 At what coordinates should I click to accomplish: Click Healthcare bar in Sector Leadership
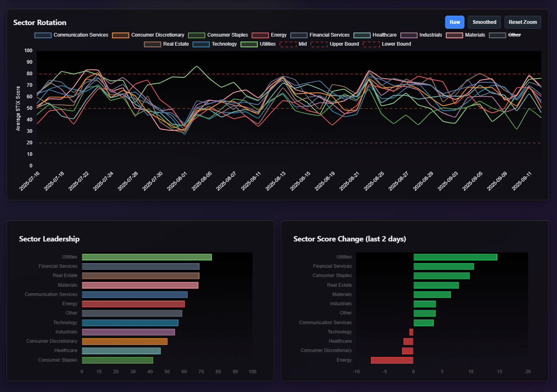coord(121,351)
